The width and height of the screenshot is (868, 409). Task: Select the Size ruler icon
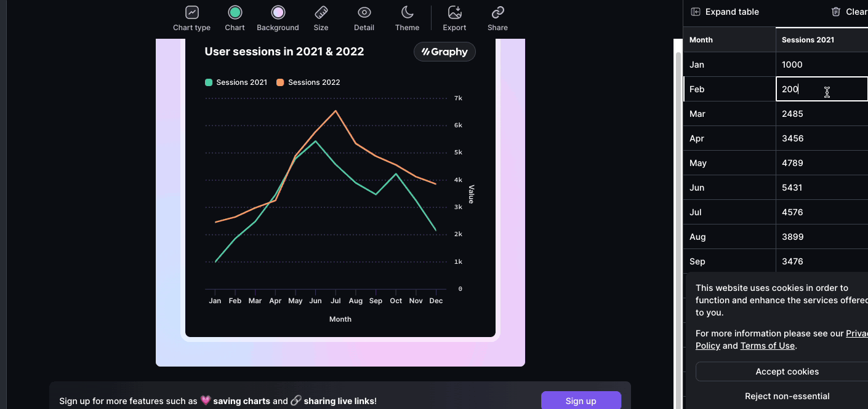[321, 12]
